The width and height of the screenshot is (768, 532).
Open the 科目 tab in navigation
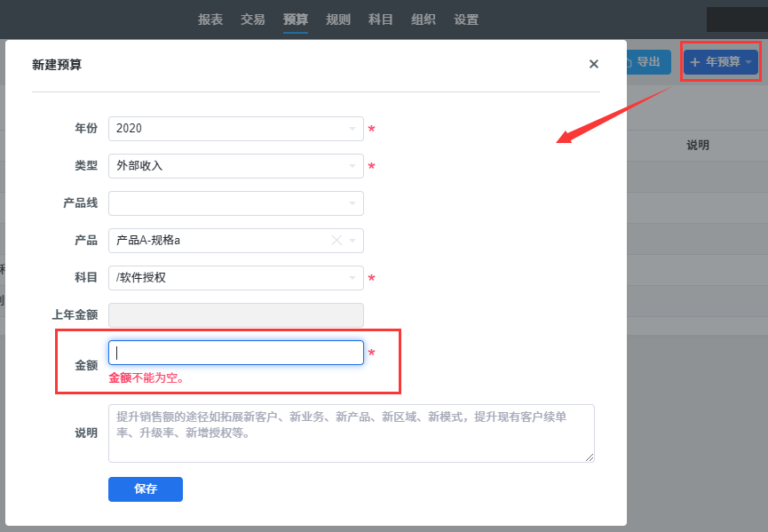pyautogui.click(x=381, y=20)
